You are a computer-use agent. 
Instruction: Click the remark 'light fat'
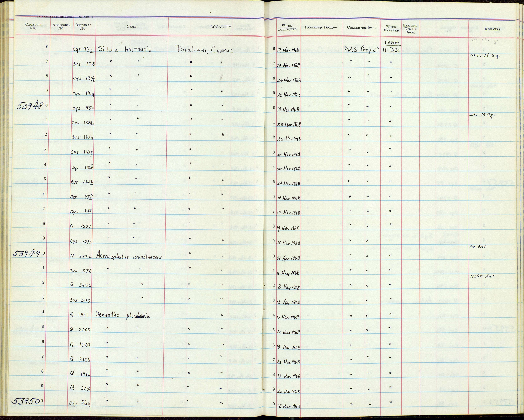point(482,276)
